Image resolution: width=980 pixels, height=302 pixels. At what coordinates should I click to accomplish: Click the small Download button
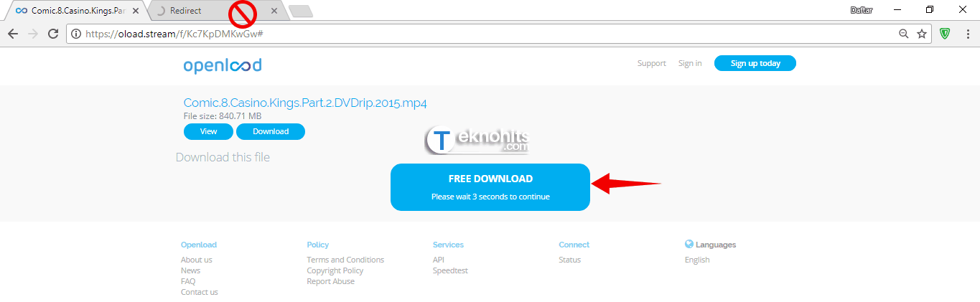[271, 131]
